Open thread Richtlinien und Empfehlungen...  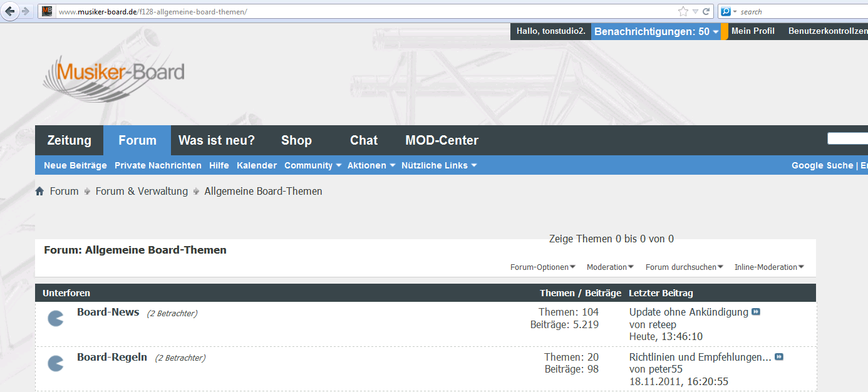coord(700,357)
